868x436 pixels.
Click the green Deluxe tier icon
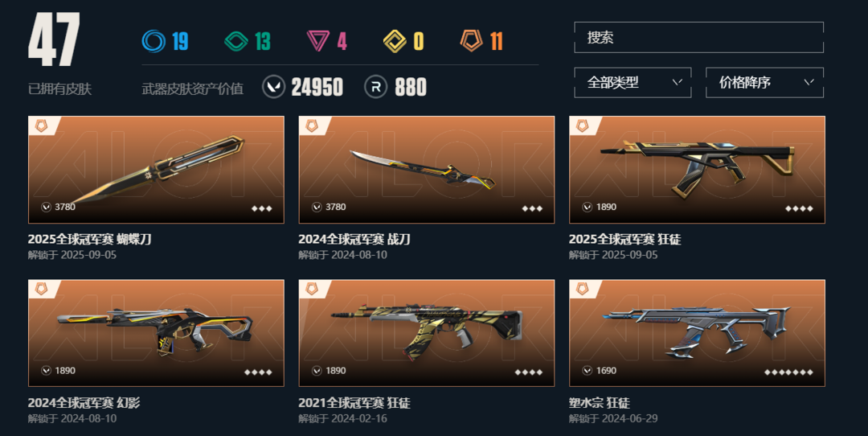[x=236, y=41]
